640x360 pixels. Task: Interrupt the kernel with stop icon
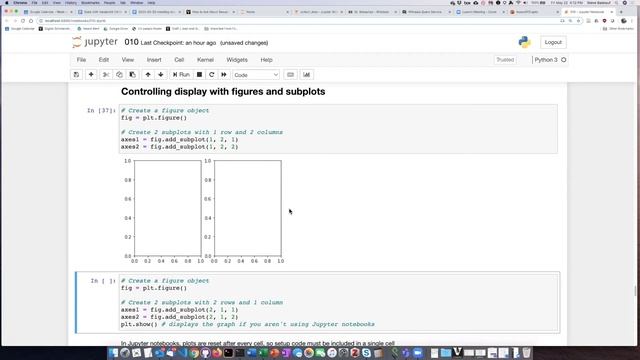[x=199, y=75]
